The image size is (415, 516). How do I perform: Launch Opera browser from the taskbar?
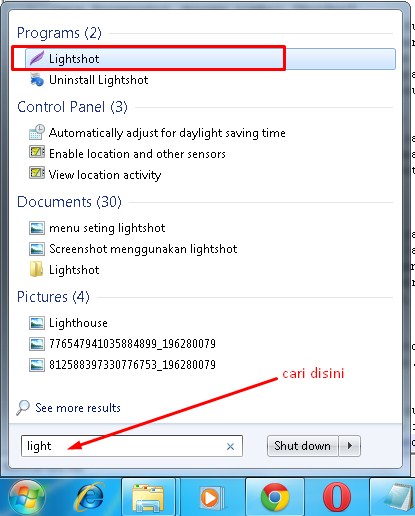coord(337,497)
